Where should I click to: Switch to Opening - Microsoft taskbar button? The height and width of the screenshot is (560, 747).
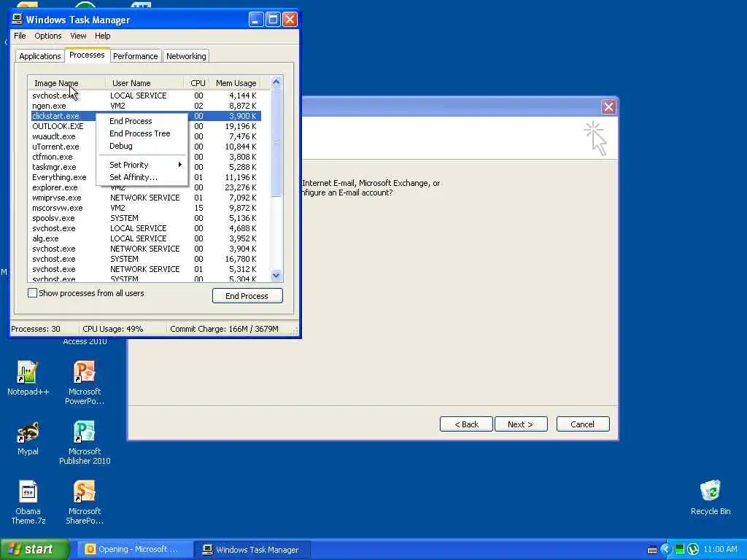133,549
